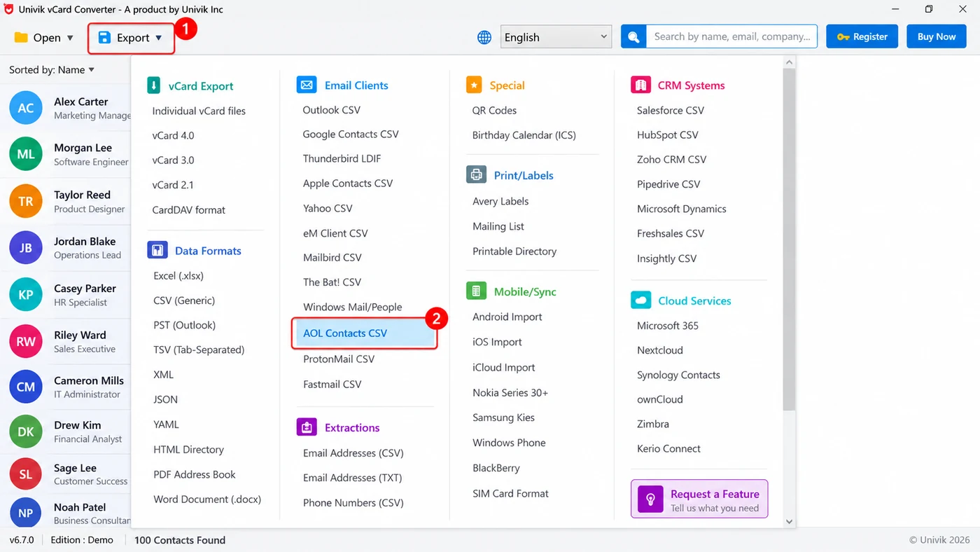Select Noah Patel's NP avatar

(26, 513)
